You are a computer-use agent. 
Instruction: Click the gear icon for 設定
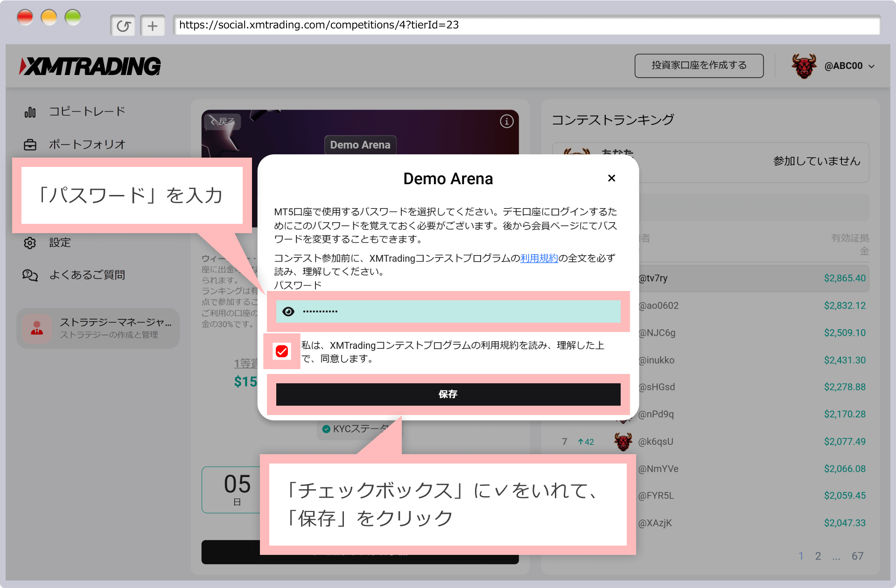pos(30,242)
